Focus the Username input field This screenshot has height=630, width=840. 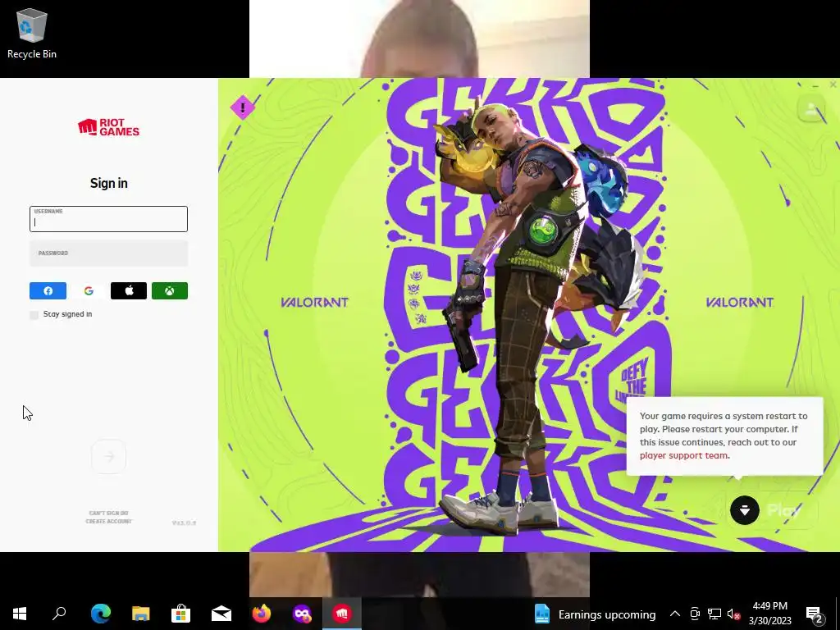(x=109, y=219)
